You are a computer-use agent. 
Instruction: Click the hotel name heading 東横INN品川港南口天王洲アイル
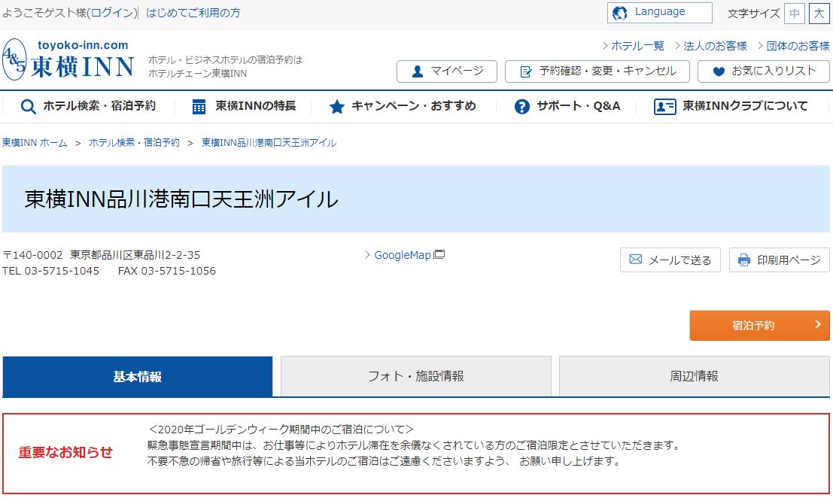[181, 199]
